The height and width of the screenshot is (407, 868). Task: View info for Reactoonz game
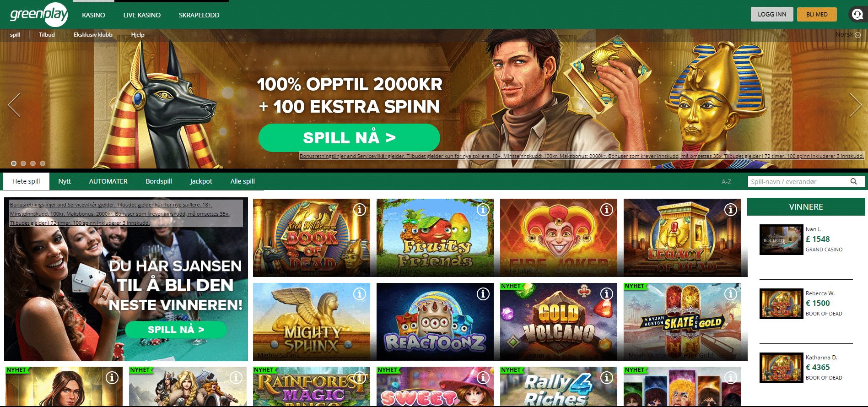[483, 294]
